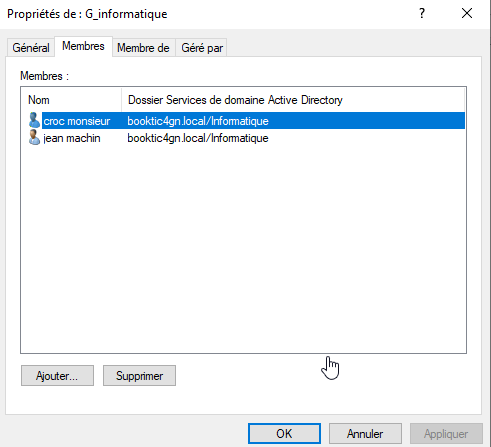
Task: Click jean machin's booktic4gn.local/Informatique folder path
Action: [198, 138]
